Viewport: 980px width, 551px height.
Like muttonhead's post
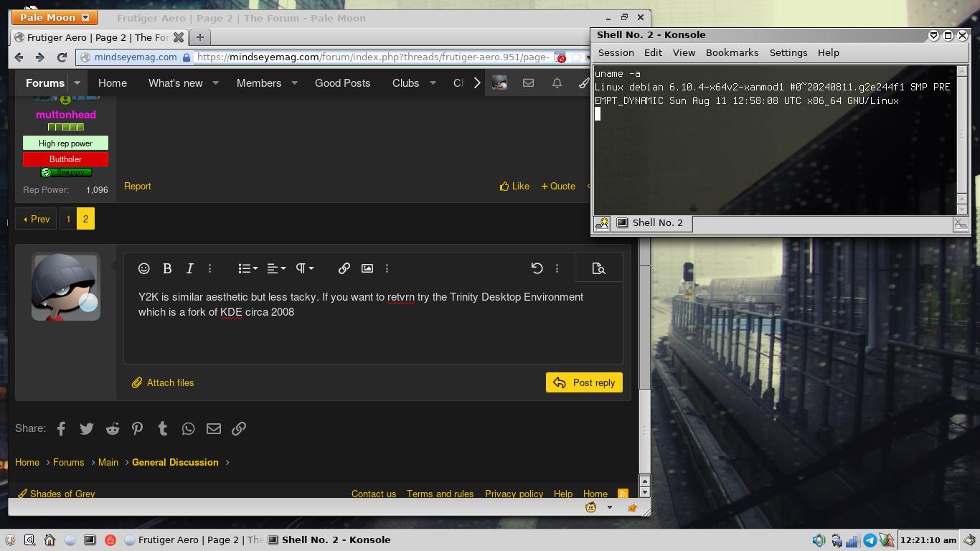coord(514,186)
